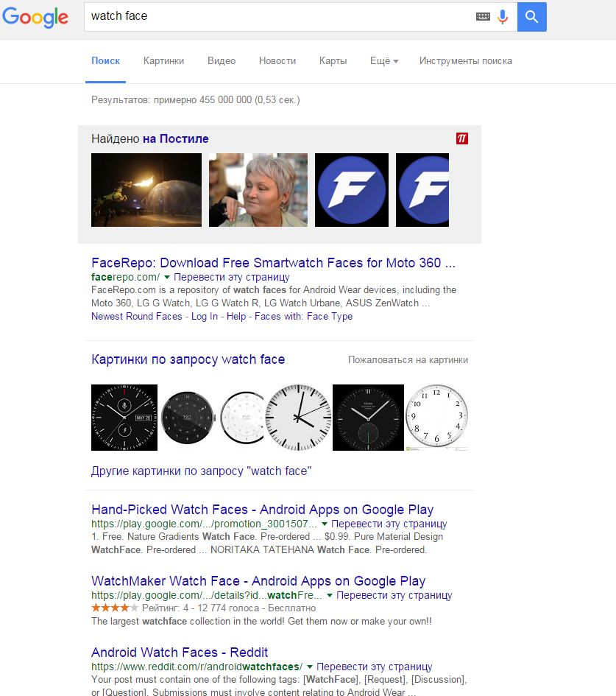Open the Android Watch Faces - Reddit result
This screenshot has height=696, width=616.
(180, 653)
